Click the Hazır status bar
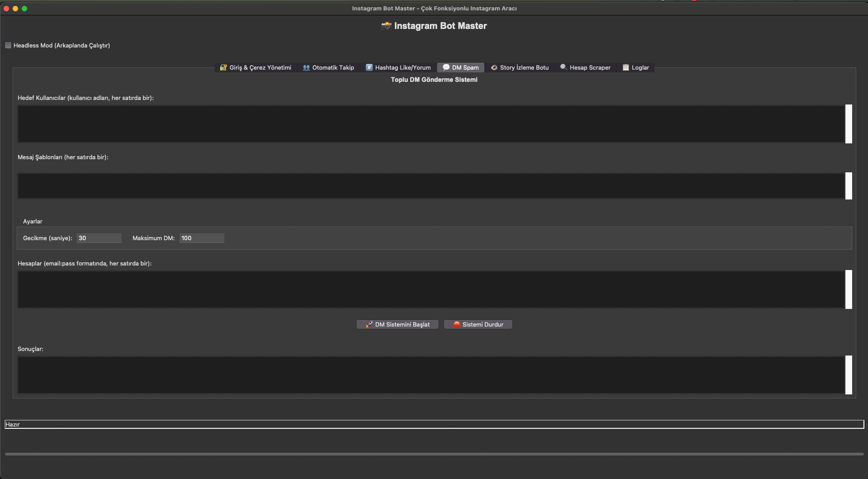 pyautogui.click(x=434, y=424)
